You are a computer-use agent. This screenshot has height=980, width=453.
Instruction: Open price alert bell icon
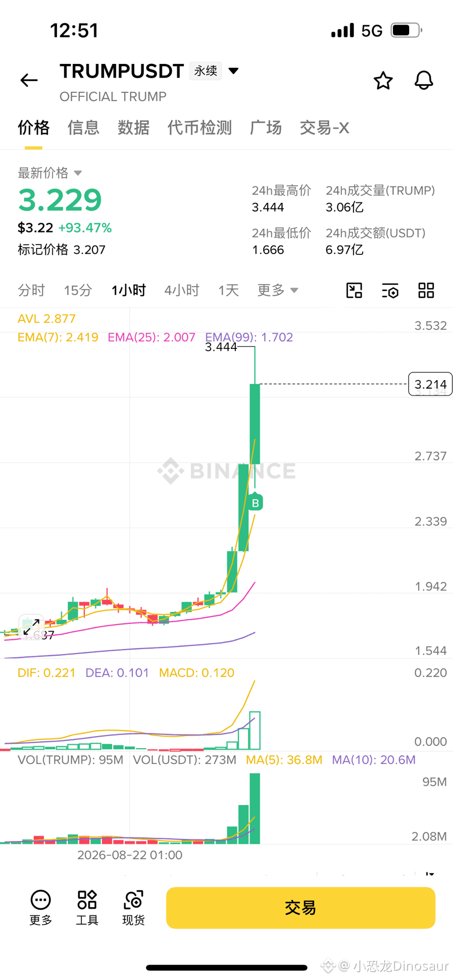tap(423, 80)
